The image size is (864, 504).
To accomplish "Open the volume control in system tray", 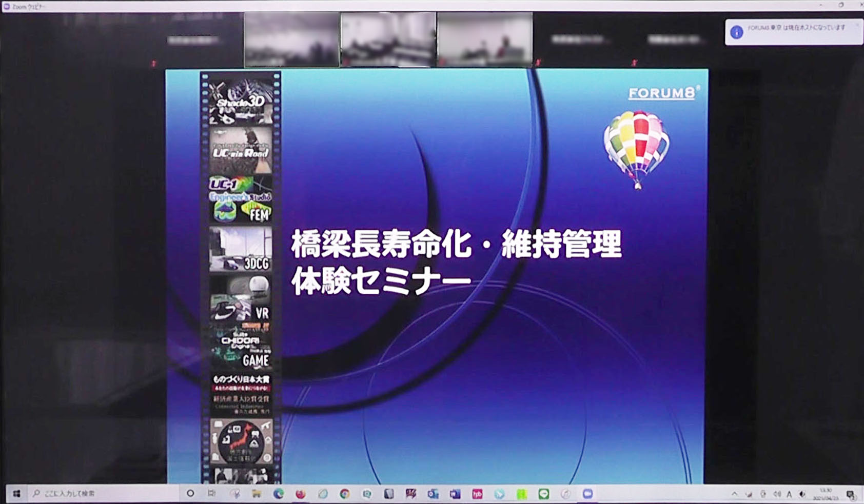I will tap(777, 494).
